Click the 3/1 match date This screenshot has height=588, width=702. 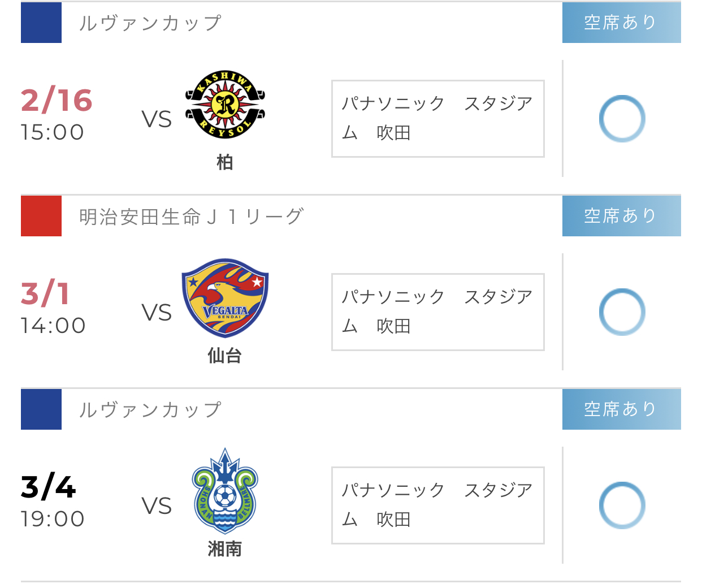click(x=45, y=294)
